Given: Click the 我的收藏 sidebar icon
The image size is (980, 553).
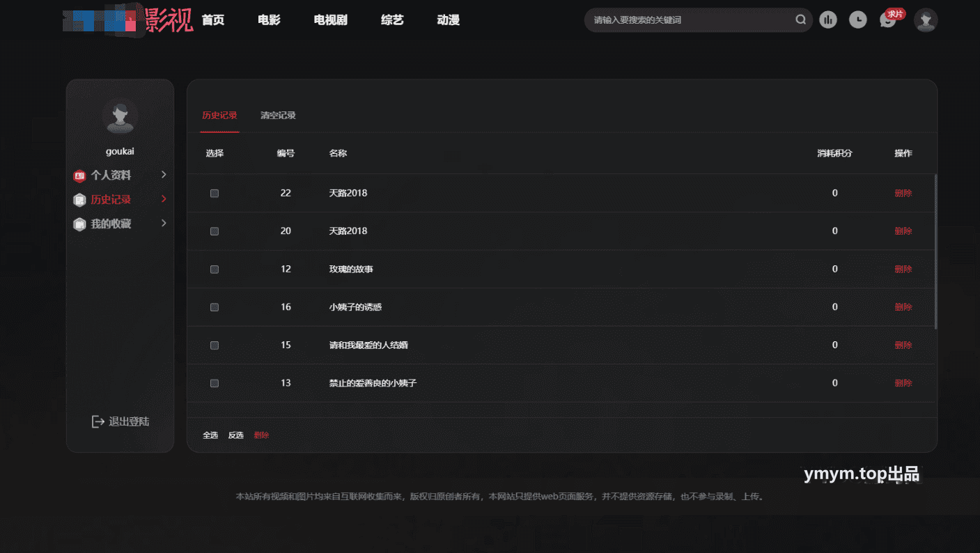Looking at the screenshot, I should pos(79,224).
